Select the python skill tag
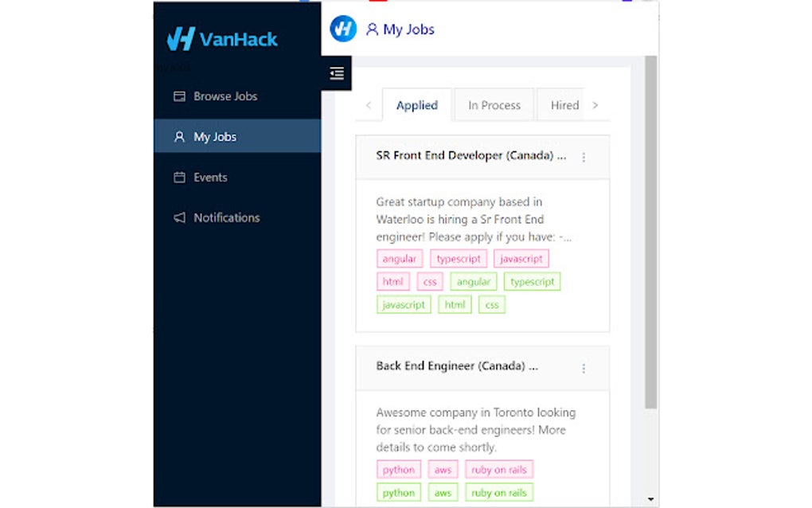812x508 pixels. point(398,469)
